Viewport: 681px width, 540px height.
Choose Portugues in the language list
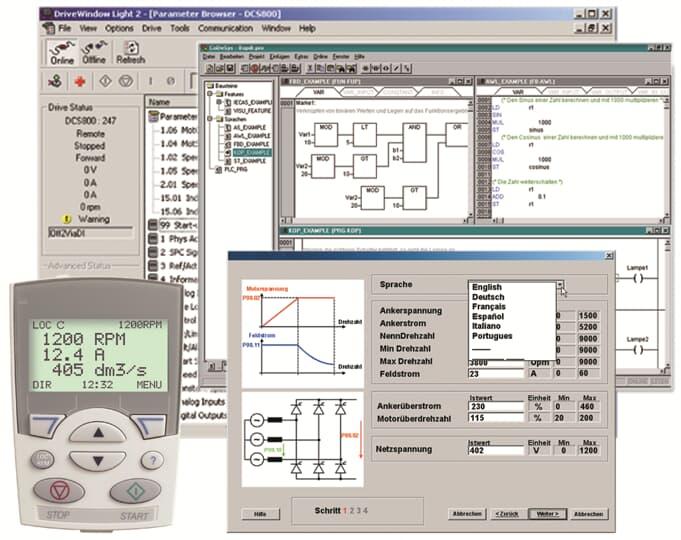(492, 336)
